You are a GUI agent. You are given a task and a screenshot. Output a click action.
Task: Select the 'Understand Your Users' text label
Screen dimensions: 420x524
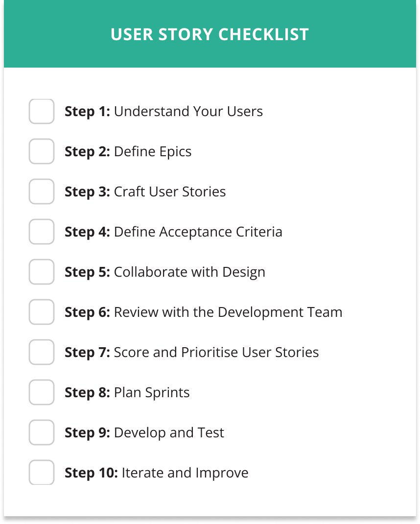pos(188,111)
